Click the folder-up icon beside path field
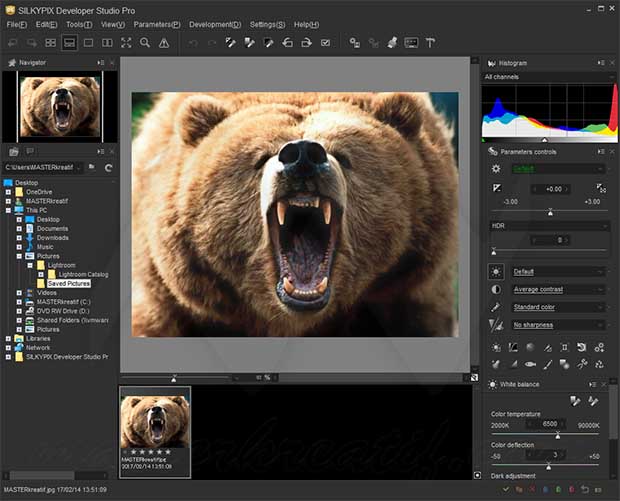Viewport: 620px width, 501px height. [92, 167]
